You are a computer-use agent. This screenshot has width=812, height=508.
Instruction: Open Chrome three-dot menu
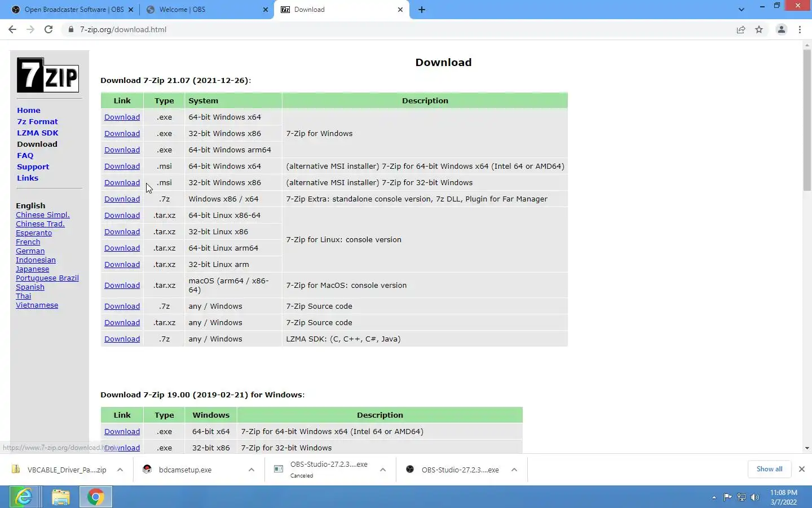click(800, 29)
